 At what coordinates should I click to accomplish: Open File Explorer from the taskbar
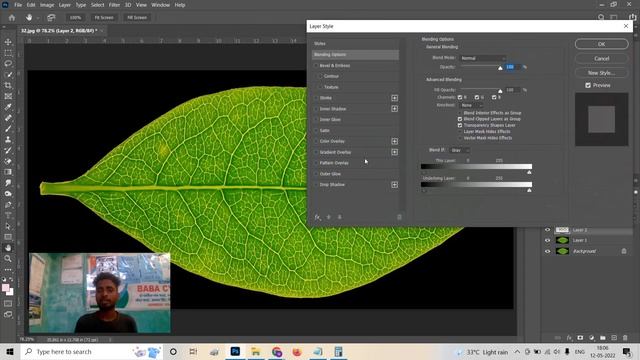[256, 351]
